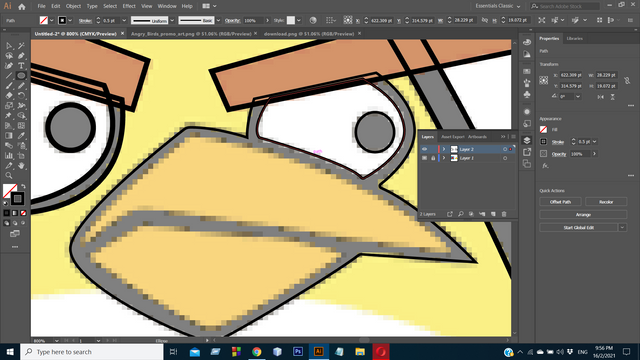Open fx effects icon in Appearance
Screen dimensions: 640x360
tap(545, 166)
